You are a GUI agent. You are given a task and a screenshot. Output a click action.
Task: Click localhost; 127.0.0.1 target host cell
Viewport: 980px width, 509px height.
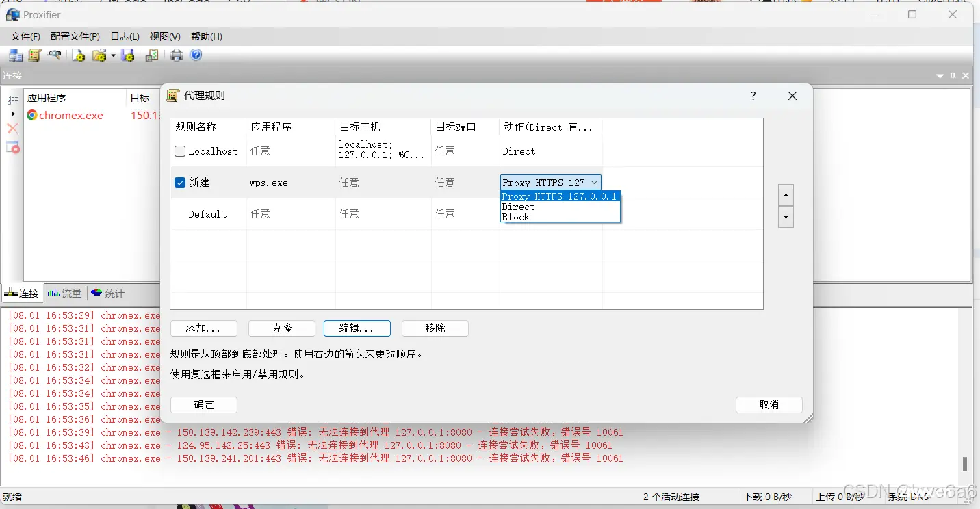383,151
